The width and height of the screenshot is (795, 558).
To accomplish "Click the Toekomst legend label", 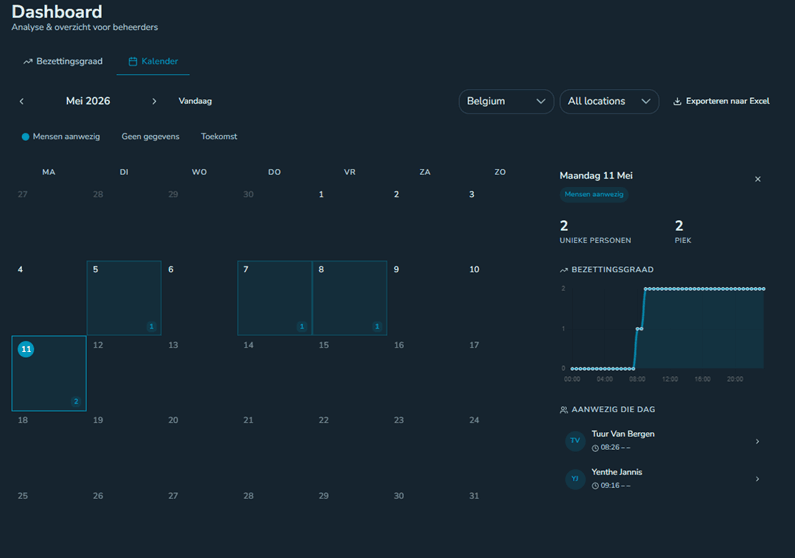I will [219, 136].
